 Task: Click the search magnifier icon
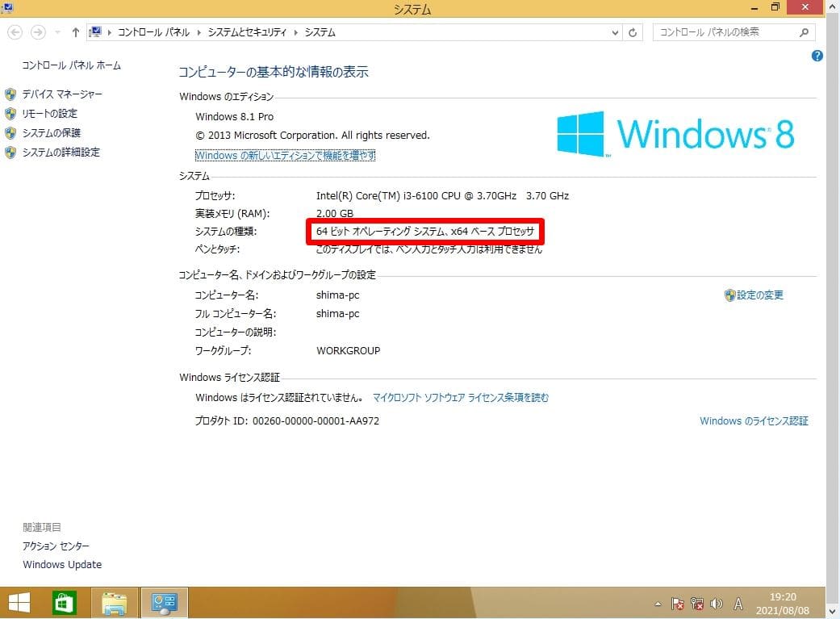click(x=804, y=33)
